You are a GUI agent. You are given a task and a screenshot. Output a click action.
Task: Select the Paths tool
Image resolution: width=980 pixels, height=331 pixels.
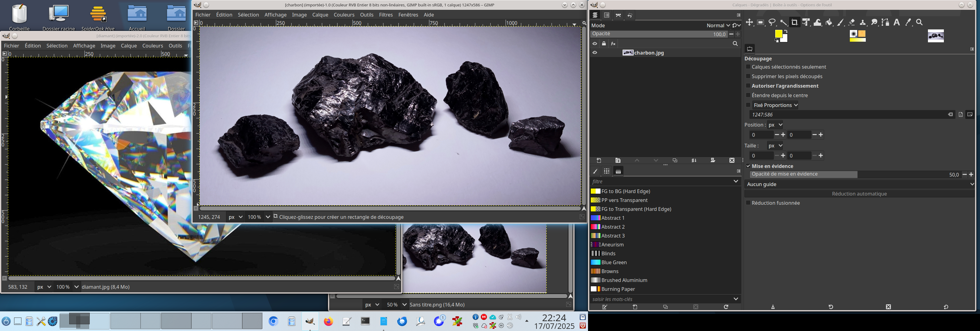point(885,22)
